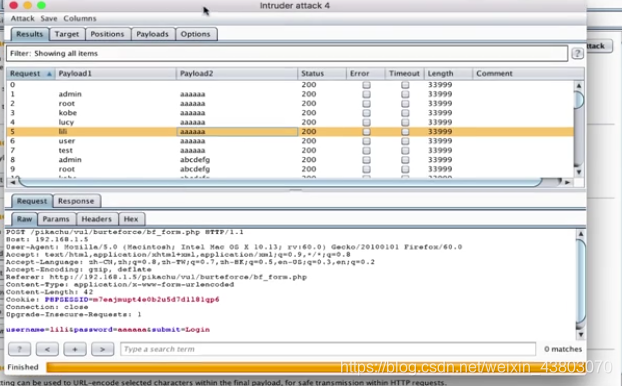Toggle Timeout checkbox in admin abcdefg row
The height and width of the screenshot is (386, 622).
click(x=405, y=160)
